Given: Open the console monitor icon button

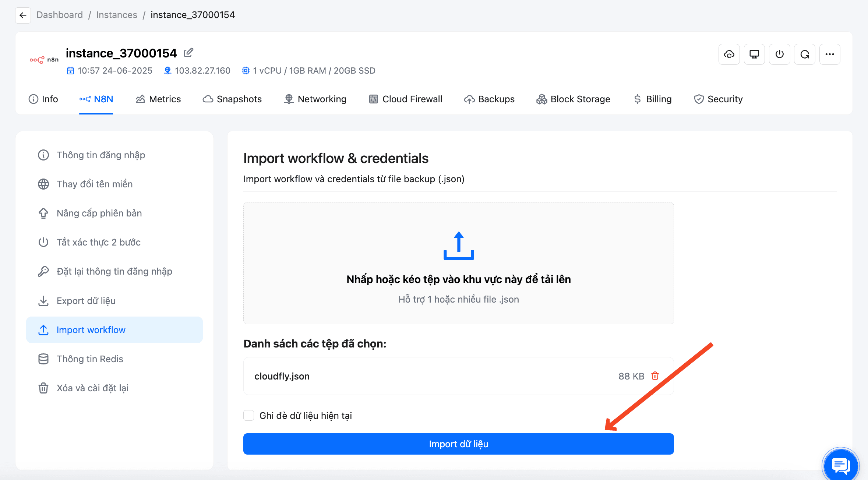Looking at the screenshot, I should tap(754, 54).
